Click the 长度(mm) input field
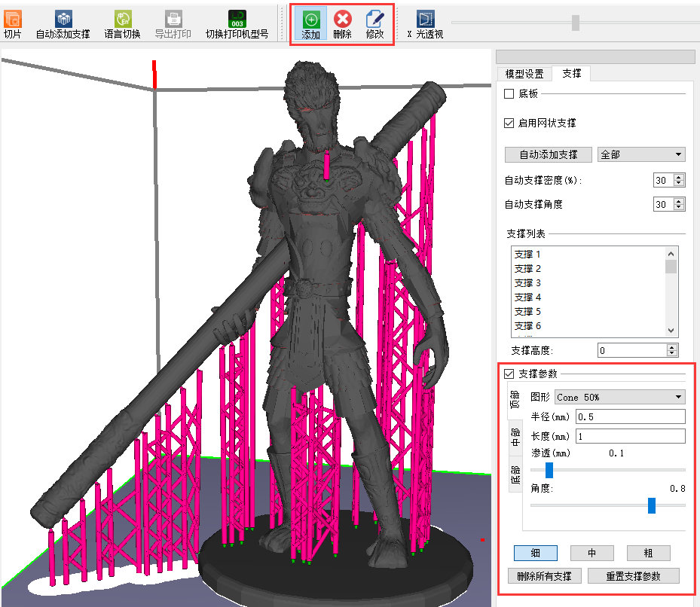The width and height of the screenshot is (700, 607). click(631, 436)
